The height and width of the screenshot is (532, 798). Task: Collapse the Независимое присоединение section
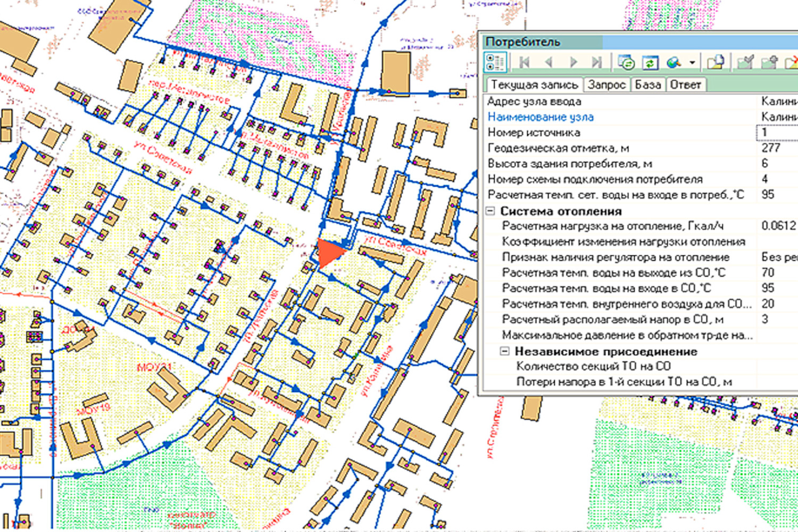[x=504, y=351]
